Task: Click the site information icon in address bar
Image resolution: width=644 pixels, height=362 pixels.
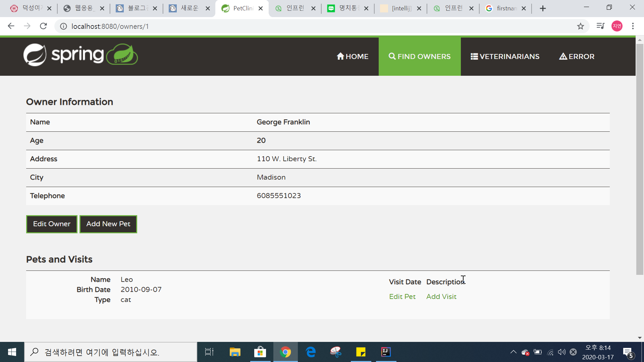Action: [63, 26]
